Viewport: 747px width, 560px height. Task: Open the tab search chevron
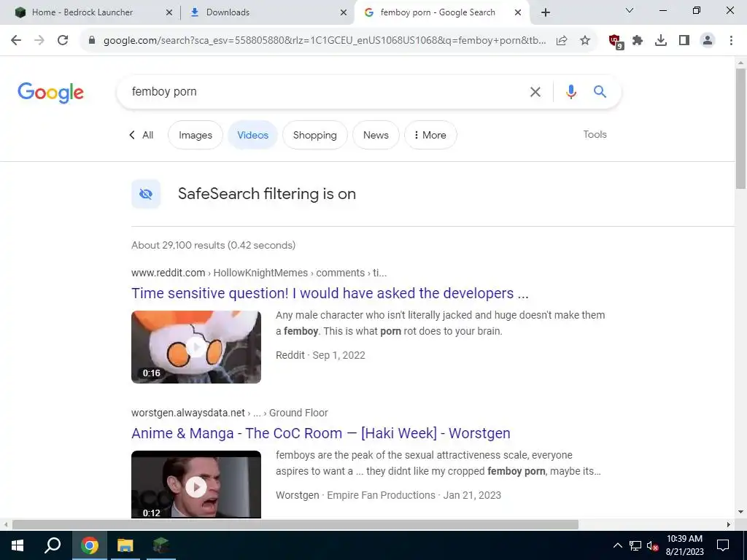tap(630, 10)
